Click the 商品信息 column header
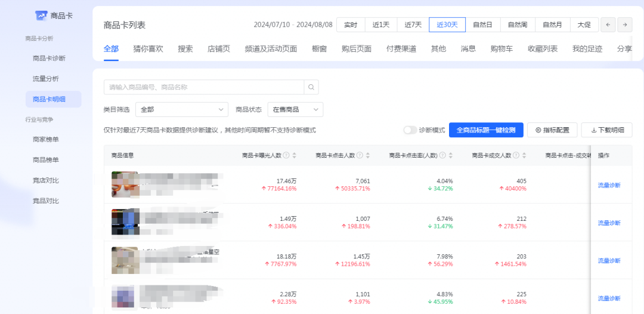This screenshot has height=314, width=644. pyautogui.click(x=122, y=155)
